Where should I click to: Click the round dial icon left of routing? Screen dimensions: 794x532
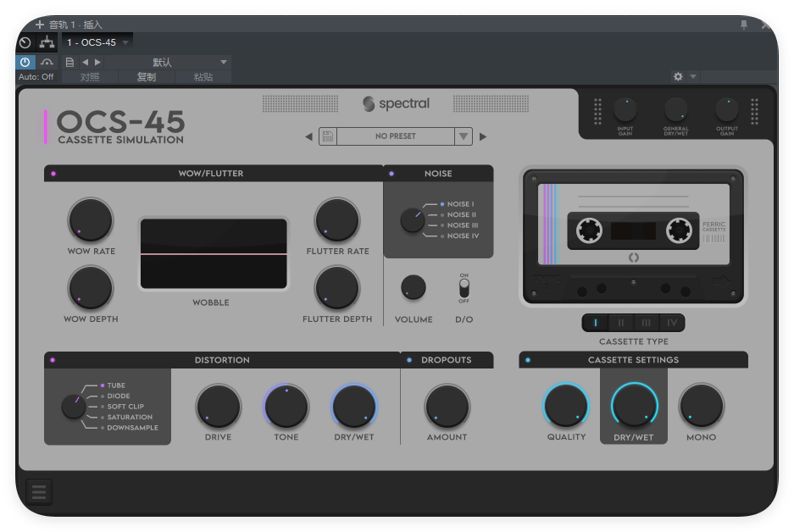tap(25, 43)
